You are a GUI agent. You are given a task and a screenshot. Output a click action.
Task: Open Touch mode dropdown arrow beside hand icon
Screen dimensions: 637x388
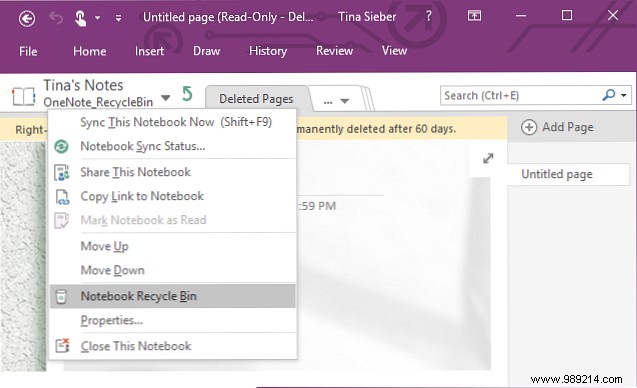98,18
